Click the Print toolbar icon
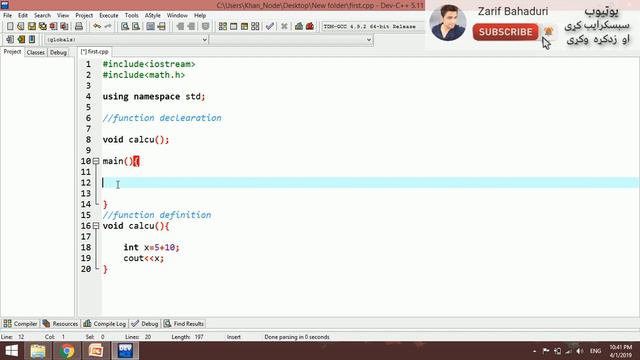 click(x=79, y=27)
